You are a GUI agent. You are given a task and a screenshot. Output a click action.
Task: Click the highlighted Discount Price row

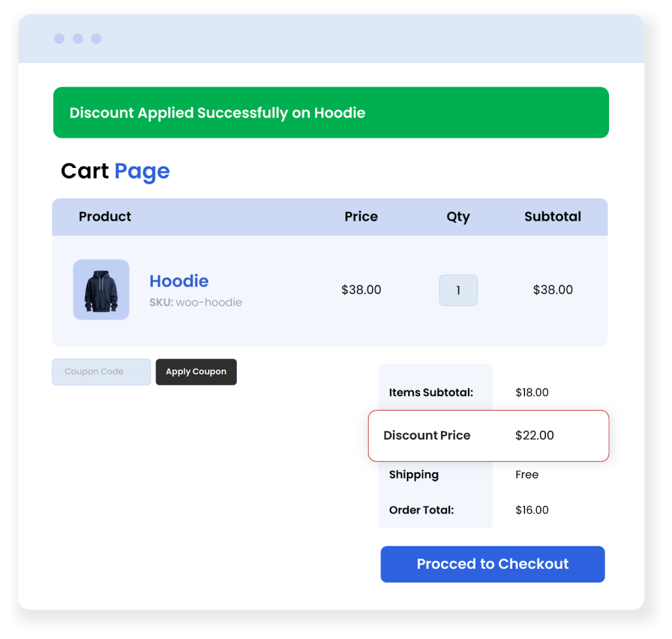(488, 436)
